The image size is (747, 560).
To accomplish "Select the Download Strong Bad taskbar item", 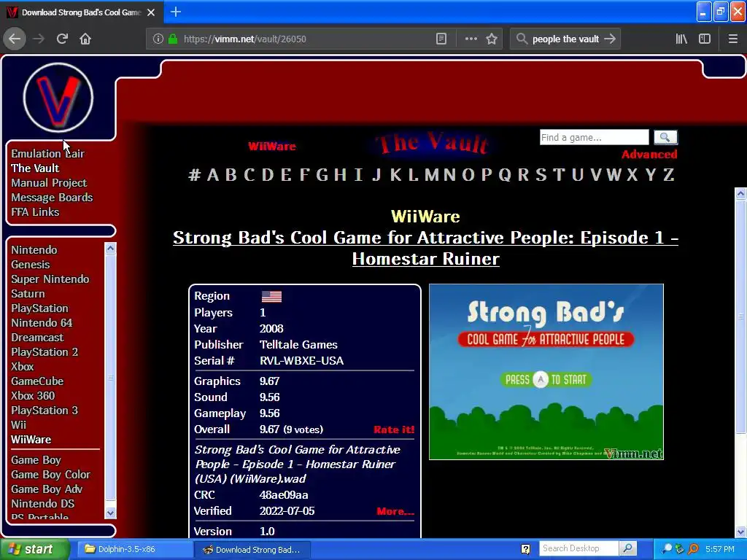I will tap(253, 550).
